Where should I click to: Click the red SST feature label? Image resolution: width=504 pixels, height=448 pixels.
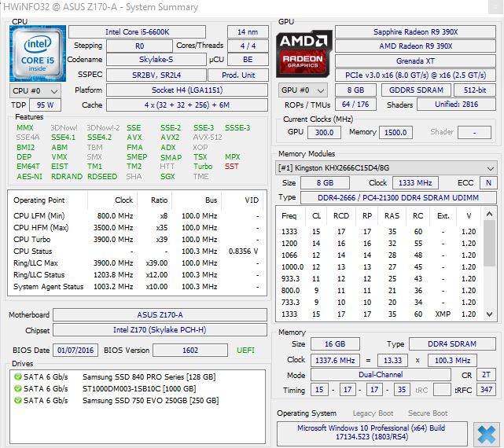tap(232, 167)
